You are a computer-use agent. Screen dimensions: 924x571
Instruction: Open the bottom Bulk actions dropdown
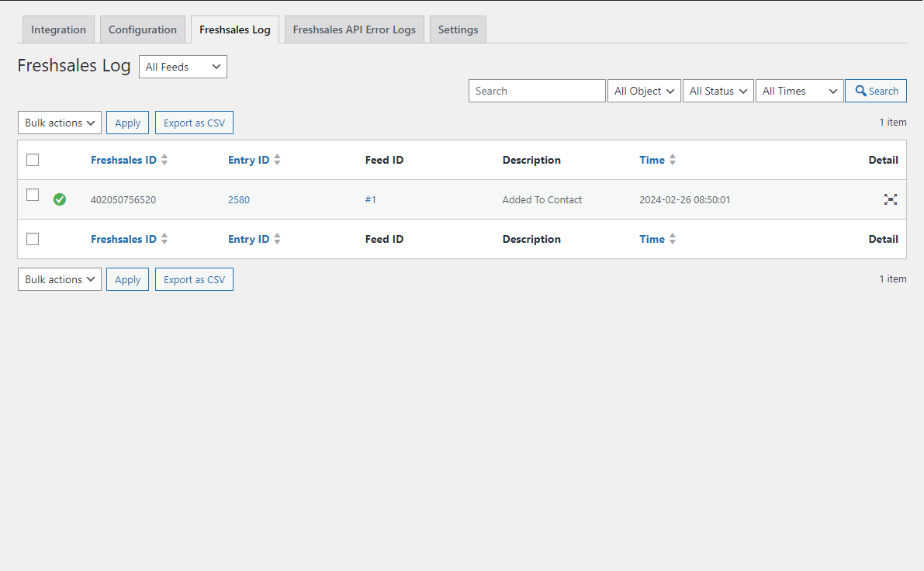(x=60, y=279)
